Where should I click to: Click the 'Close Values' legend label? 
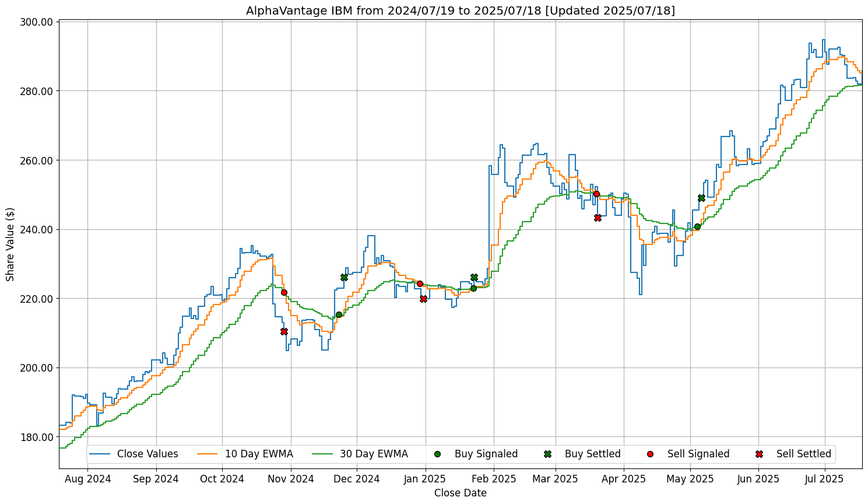(x=147, y=454)
